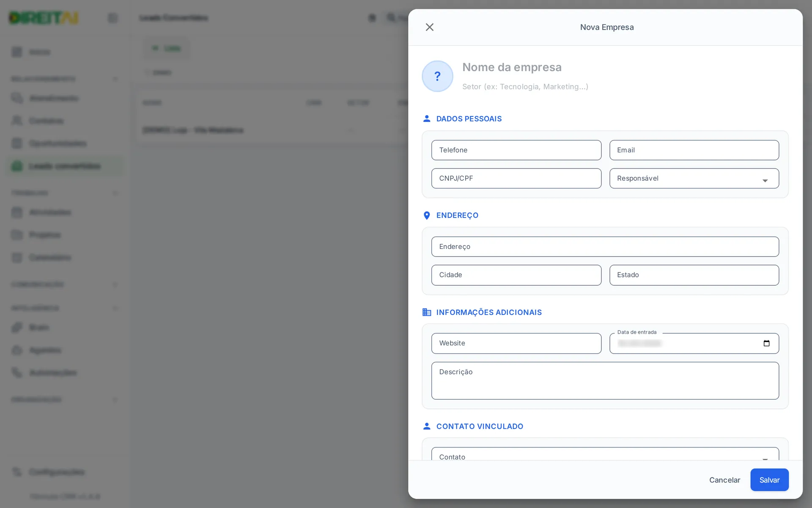
Task: Open Oportunidades in the sidebar
Action: click(64, 144)
